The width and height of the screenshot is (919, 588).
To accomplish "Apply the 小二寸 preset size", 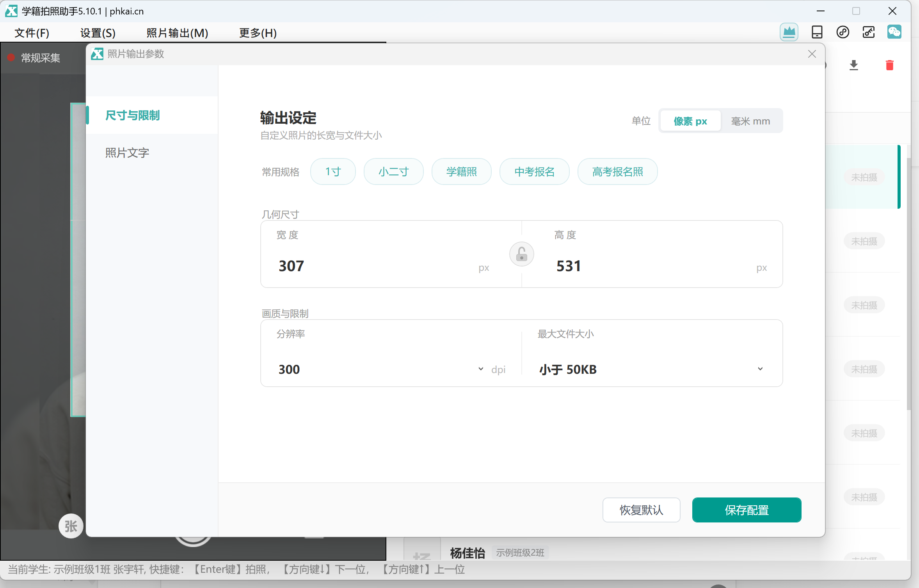I will (x=393, y=171).
